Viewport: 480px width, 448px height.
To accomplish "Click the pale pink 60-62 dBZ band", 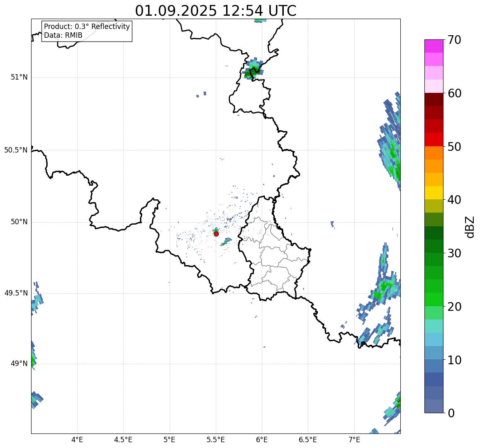I will 434,86.
